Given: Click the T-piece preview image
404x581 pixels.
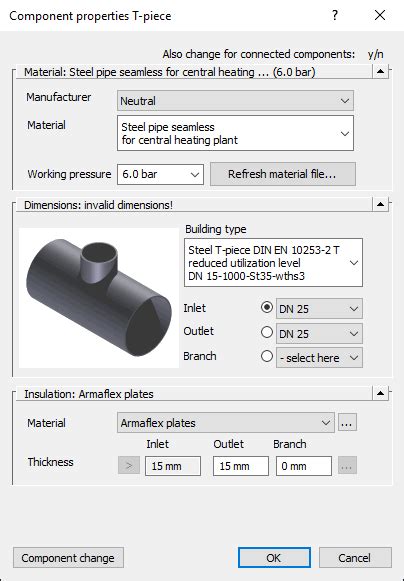Looking at the screenshot, I should coord(99,298).
